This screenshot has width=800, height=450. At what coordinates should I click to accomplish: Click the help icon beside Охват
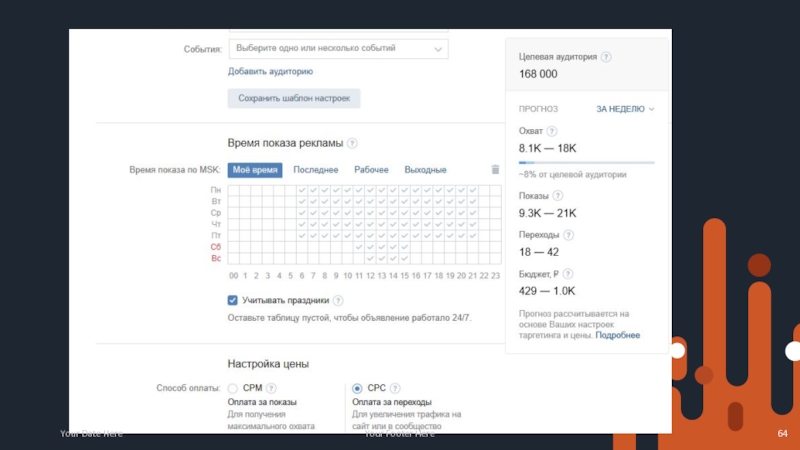pos(552,131)
